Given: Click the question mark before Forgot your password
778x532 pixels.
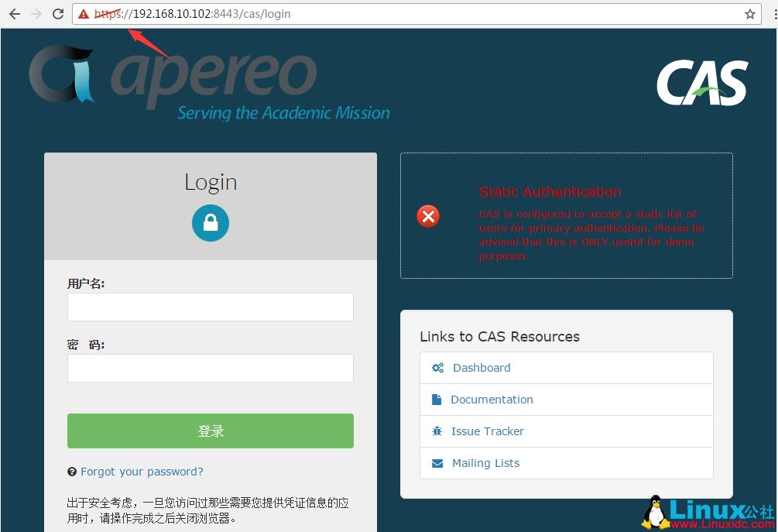Looking at the screenshot, I should 72,471.
